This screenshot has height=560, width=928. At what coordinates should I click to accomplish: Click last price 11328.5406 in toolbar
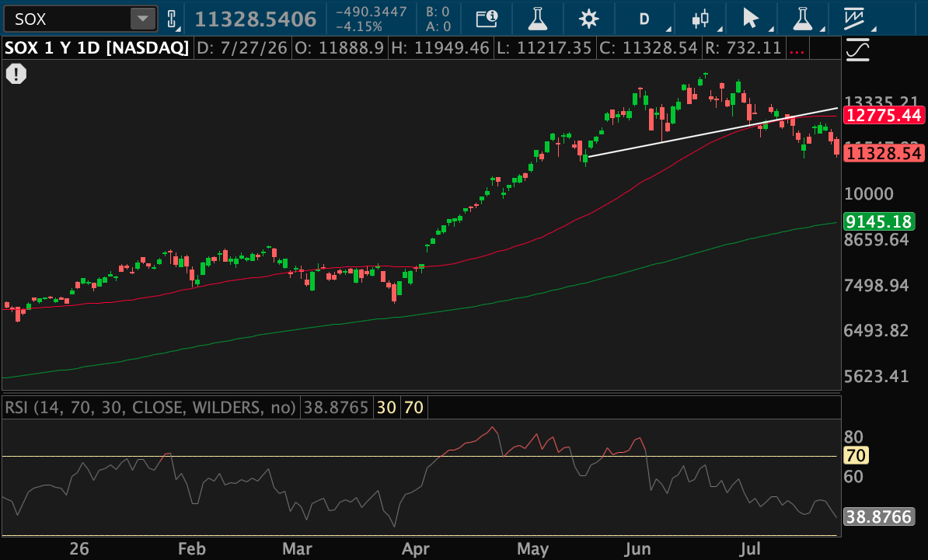(x=256, y=19)
